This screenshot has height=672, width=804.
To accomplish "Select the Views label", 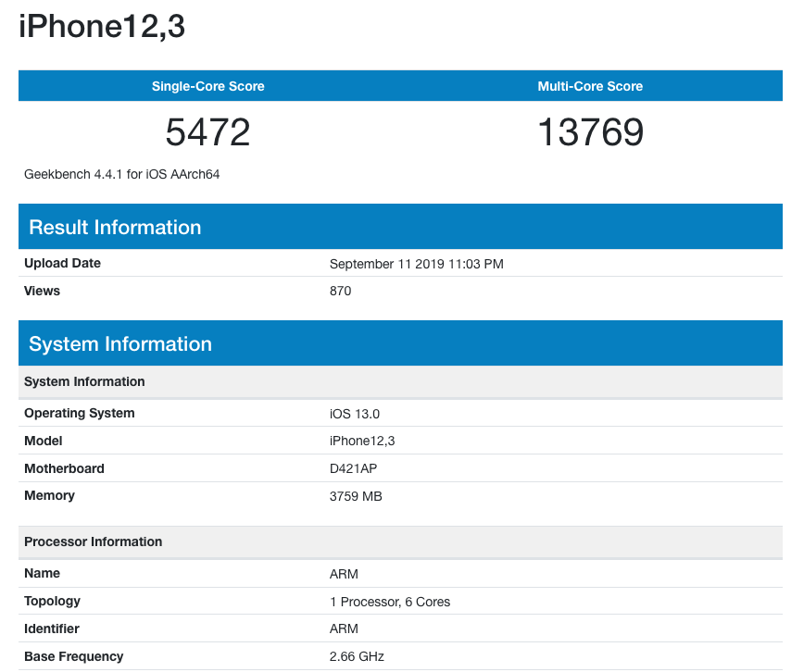I will pyautogui.click(x=42, y=291).
